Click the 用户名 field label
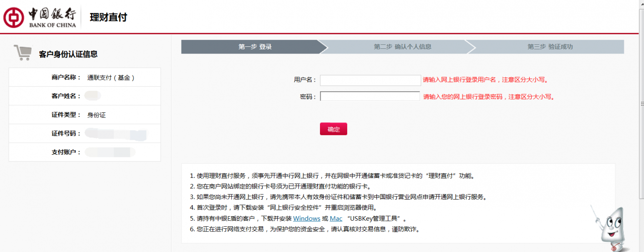The width and height of the screenshot is (644, 252). (x=305, y=80)
